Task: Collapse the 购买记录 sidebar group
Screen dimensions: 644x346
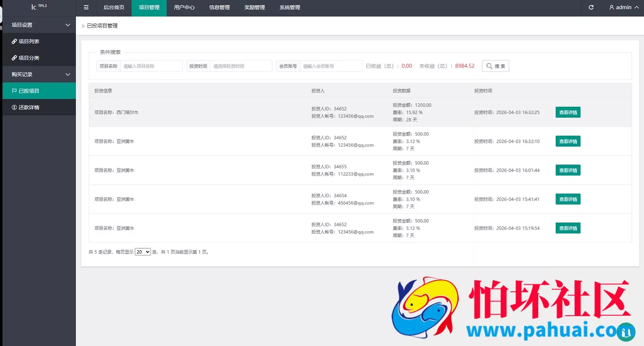Action: 39,74
